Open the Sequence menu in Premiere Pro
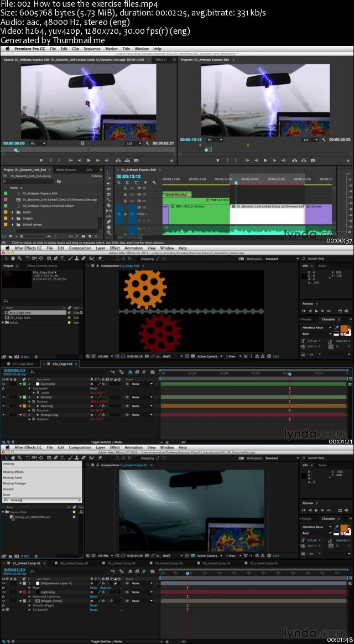This screenshot has width=354, height=644. point(92,49)
